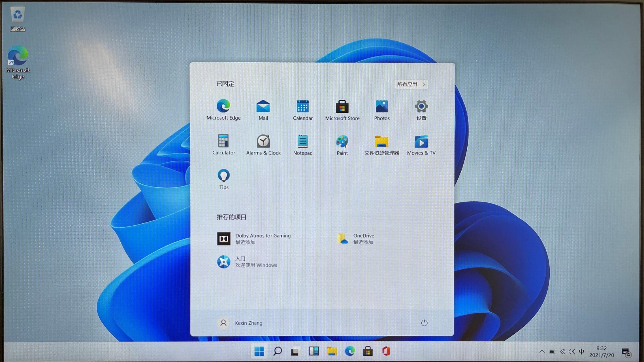Open Photos application
Viewport: 644px width, 362px height.
pyautogui.click(x=381, y=110)
